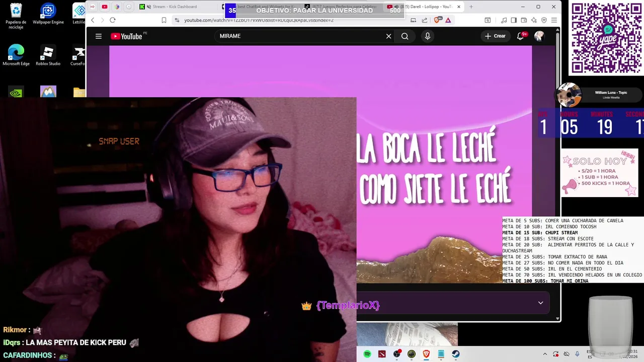This screenshot has width=644, height=362.
Task: Open Brave Leo AI toolbar icon
Action: click(x=534, y=20)
